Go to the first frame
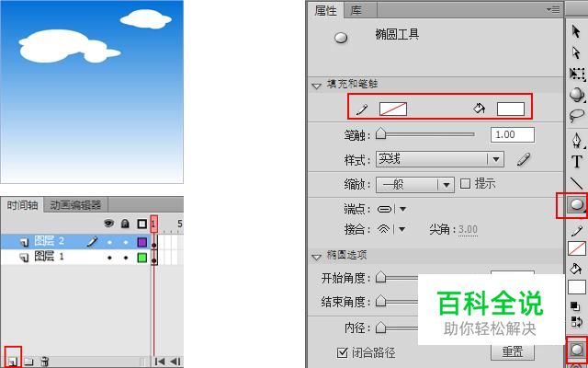 click(x=160, y=362)
